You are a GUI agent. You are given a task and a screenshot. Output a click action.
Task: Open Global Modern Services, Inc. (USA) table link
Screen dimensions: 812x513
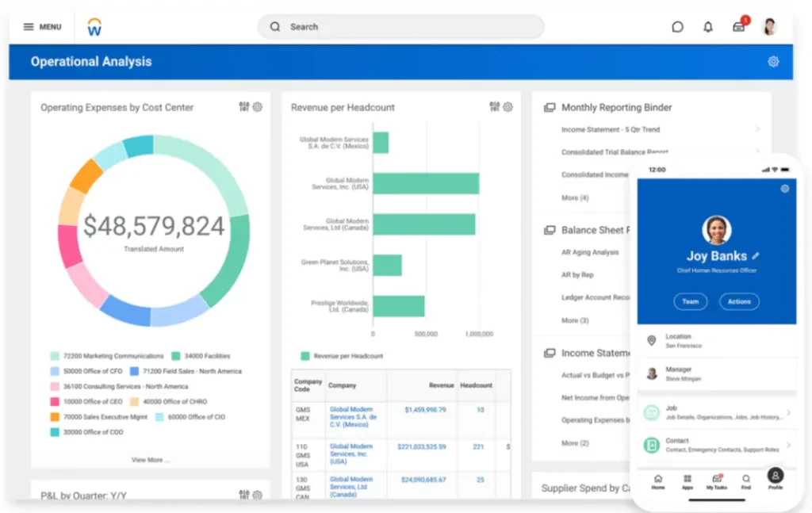(x=351, y=454)
